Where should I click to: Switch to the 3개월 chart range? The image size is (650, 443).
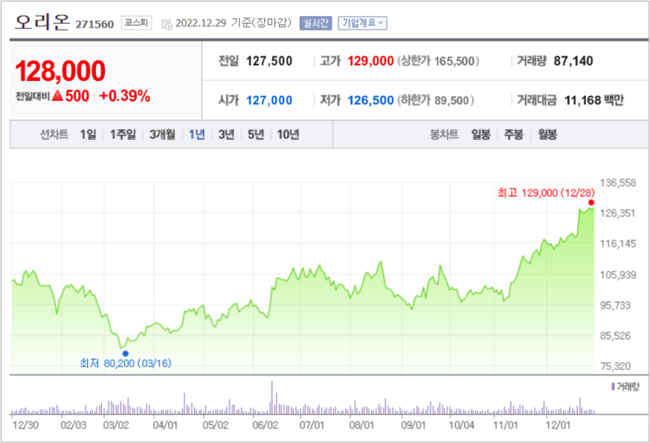point(162,134)
